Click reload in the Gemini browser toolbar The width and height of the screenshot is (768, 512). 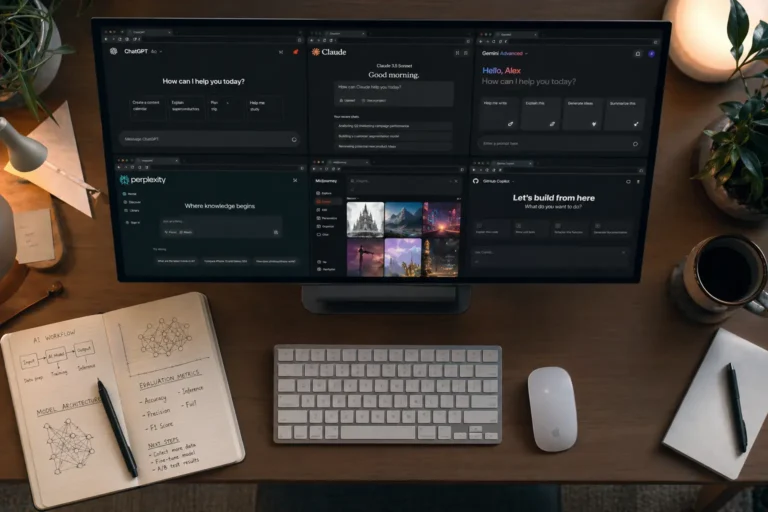pyautogui.click(x=494, y=42)
